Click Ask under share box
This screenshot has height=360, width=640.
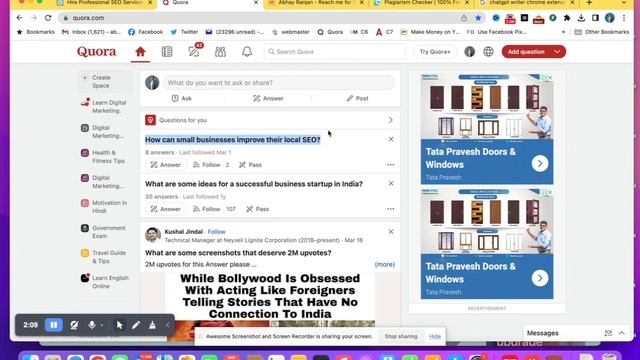[x=182, y=98]
